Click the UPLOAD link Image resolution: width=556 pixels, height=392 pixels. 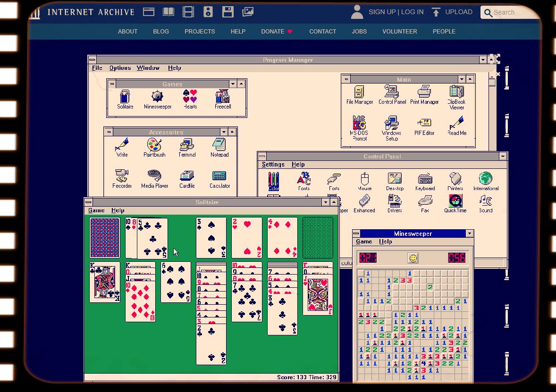pyautogui.click(x=452, y=12)
